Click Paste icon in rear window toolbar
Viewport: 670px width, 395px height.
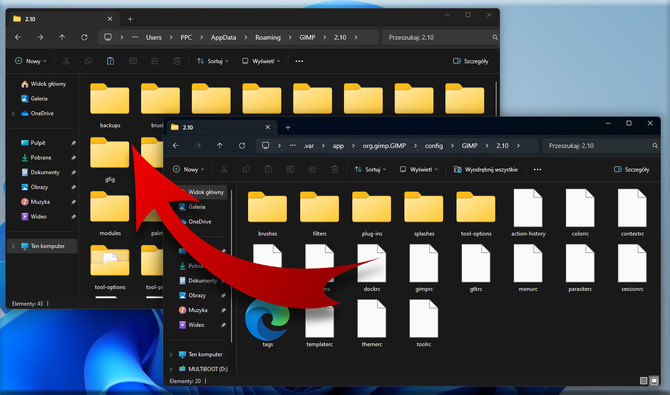(110, 61)
